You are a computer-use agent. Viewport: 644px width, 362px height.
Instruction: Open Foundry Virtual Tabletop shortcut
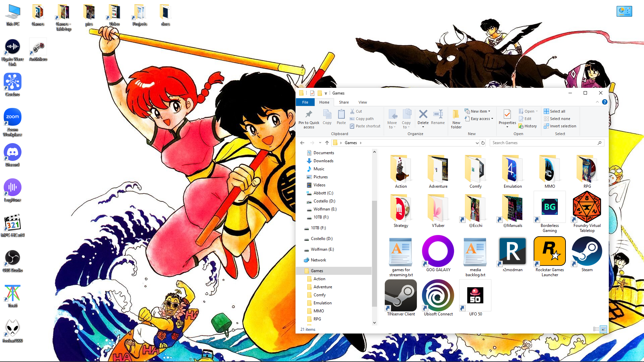(587, 212)
